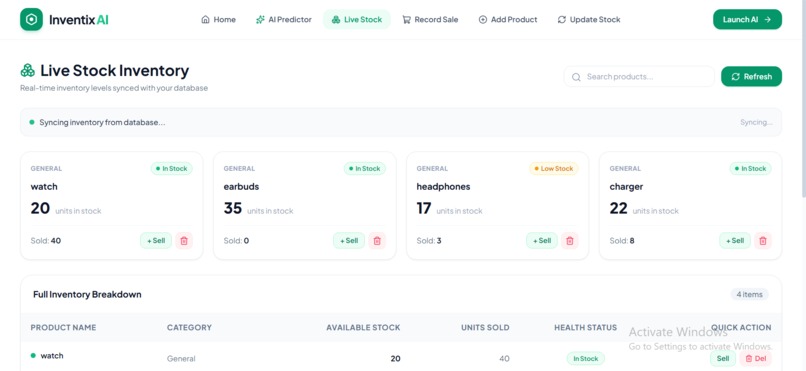Click the Syncing inventory from database message

point(102,122)
